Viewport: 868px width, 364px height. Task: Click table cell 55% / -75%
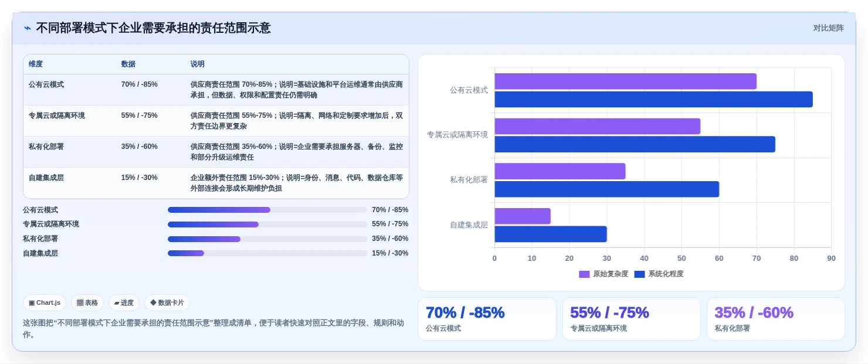(140, 115)
